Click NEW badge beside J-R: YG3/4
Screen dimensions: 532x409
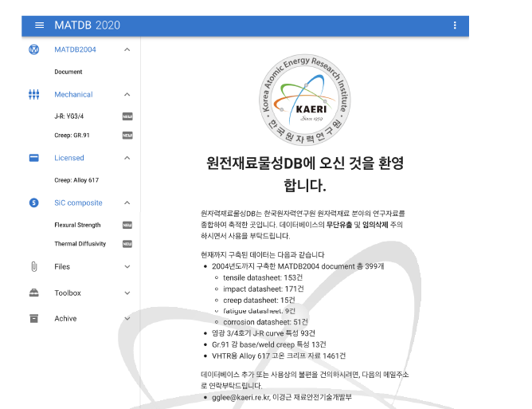coord(127,116)
